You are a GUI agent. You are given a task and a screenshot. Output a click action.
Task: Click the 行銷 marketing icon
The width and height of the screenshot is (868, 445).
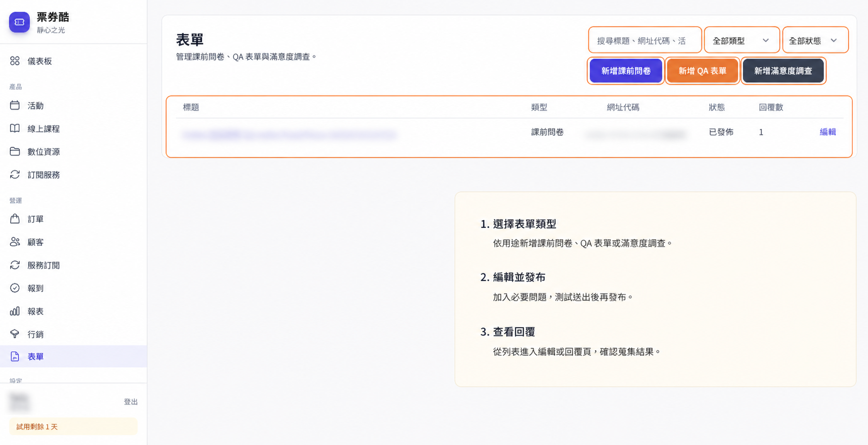click(15, 334)
